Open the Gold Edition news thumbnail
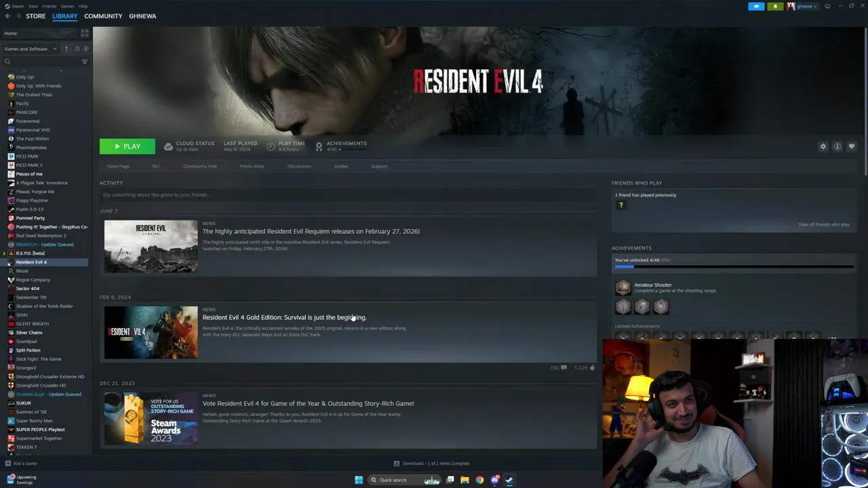This screenshot has width=868, height=488. (151, 332)
